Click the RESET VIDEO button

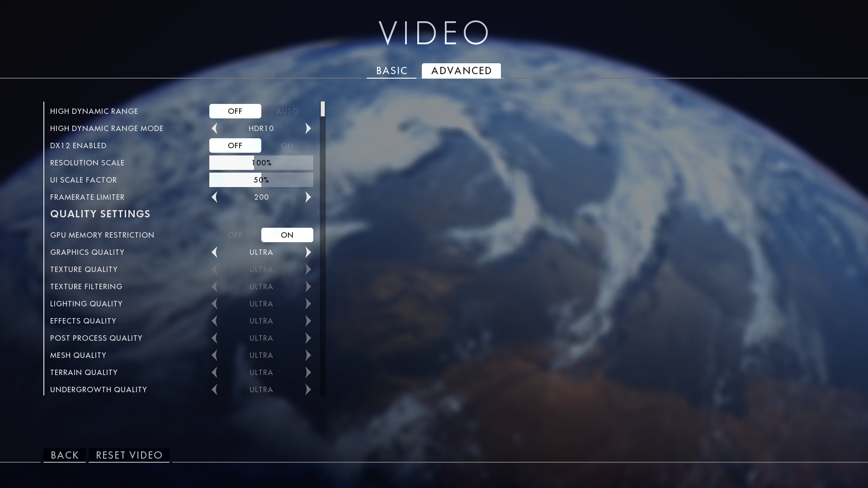pyautogui.click(x=129, y=455)
